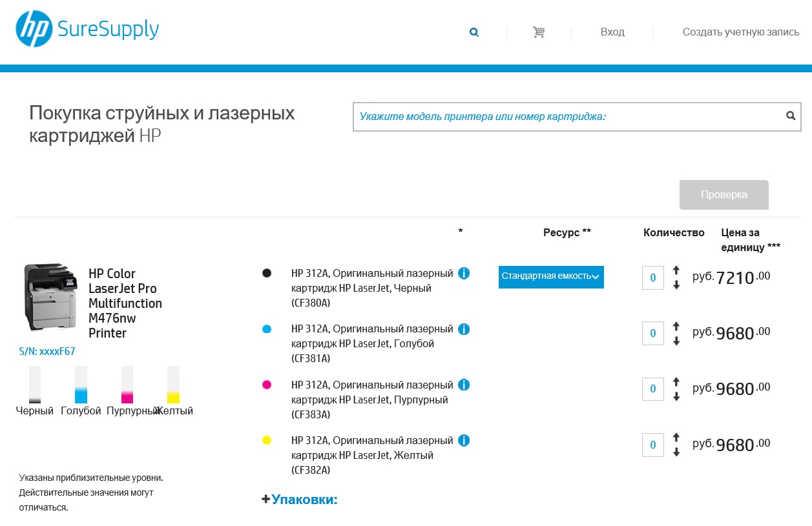
Task: Click the Вход link
Action: [612, 32]
